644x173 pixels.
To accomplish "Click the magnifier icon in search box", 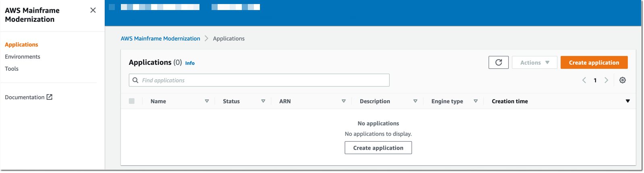I will coord(135,80).
